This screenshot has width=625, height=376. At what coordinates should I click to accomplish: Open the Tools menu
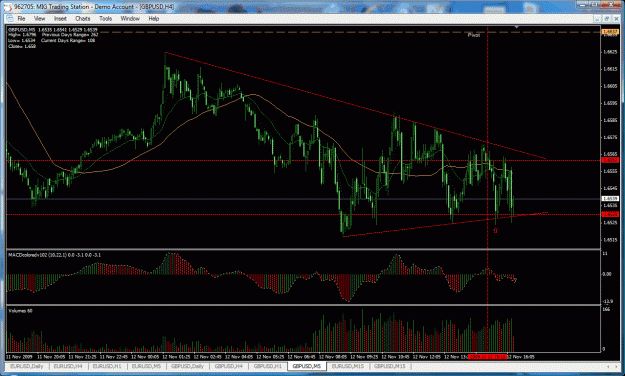105,18
